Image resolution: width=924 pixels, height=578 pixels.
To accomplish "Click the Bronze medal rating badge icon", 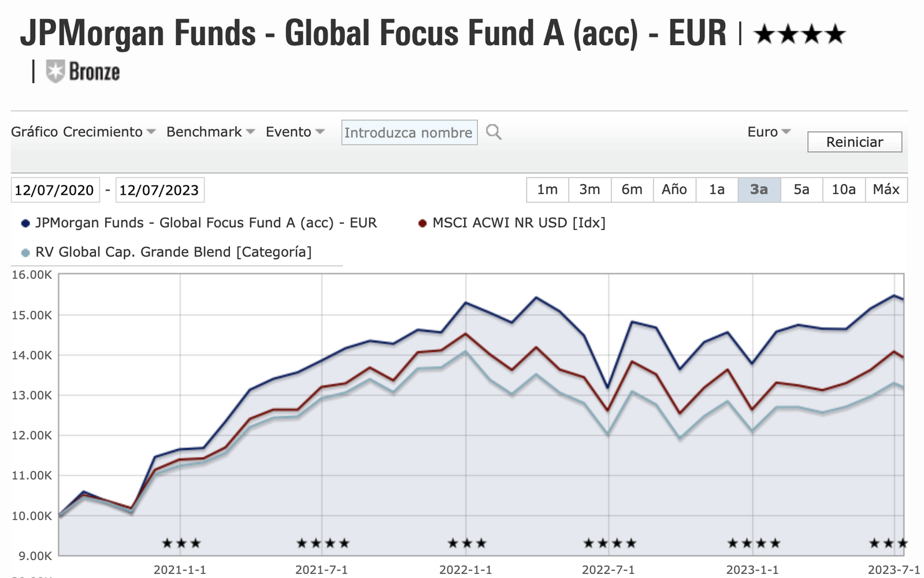I will tap(55, 72).
